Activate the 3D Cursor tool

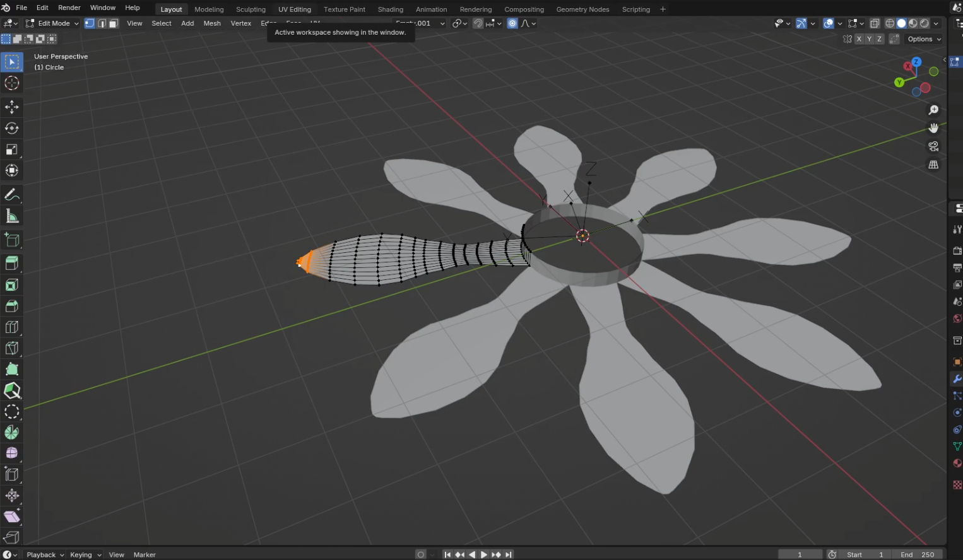pyautogui.click(x=12, y=83)
